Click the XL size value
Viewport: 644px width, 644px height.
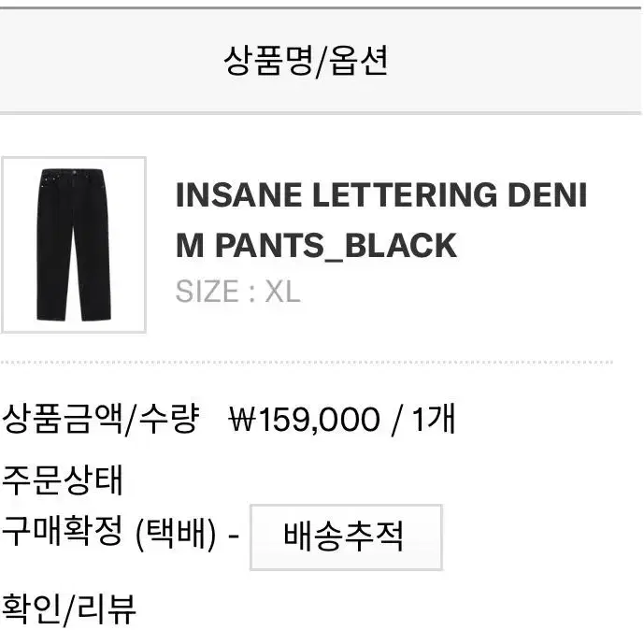point(282,292)
